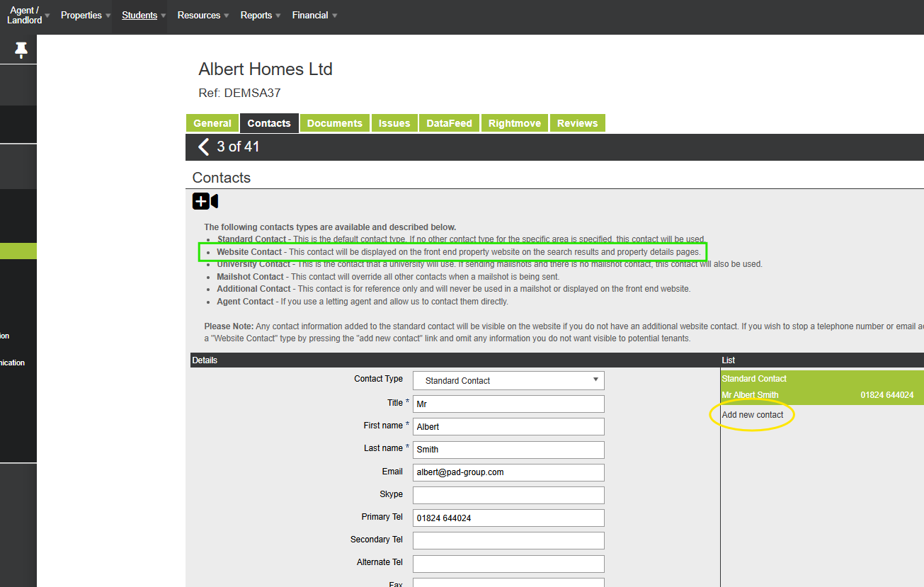This screenshot has width=924, height=587.
Task: Click the Add new contact link
Action: click(752, 415)
